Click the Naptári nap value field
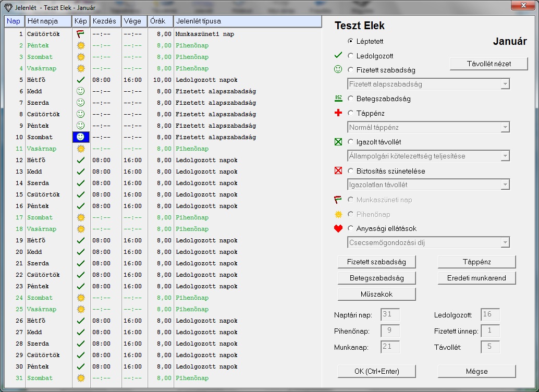Image resolution: width=539 pixels, height=392 pixels. 390,315
